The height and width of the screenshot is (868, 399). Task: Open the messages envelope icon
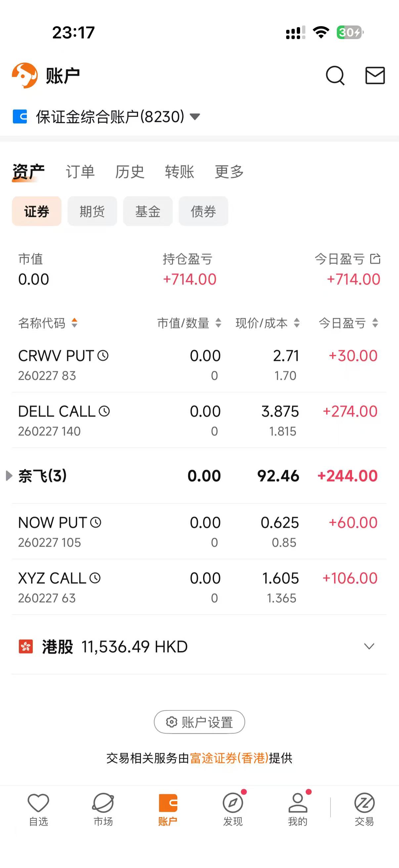coord(375,75)
